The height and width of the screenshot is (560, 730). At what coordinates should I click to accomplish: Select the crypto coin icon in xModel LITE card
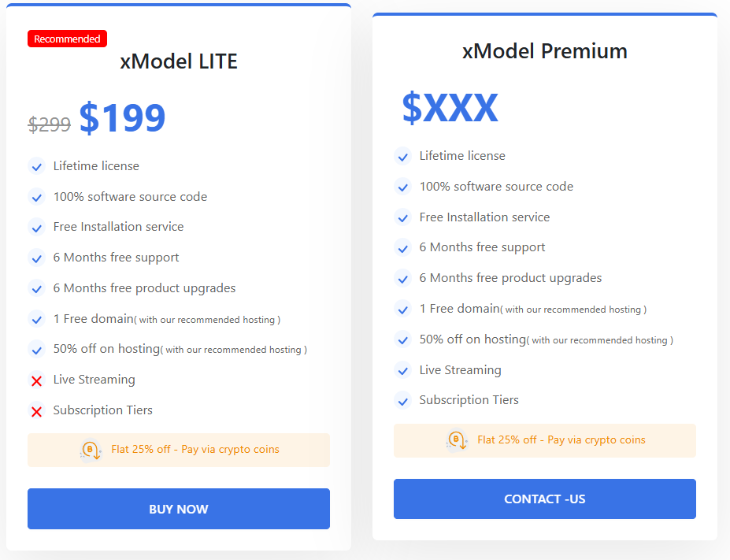click(89, 449)
